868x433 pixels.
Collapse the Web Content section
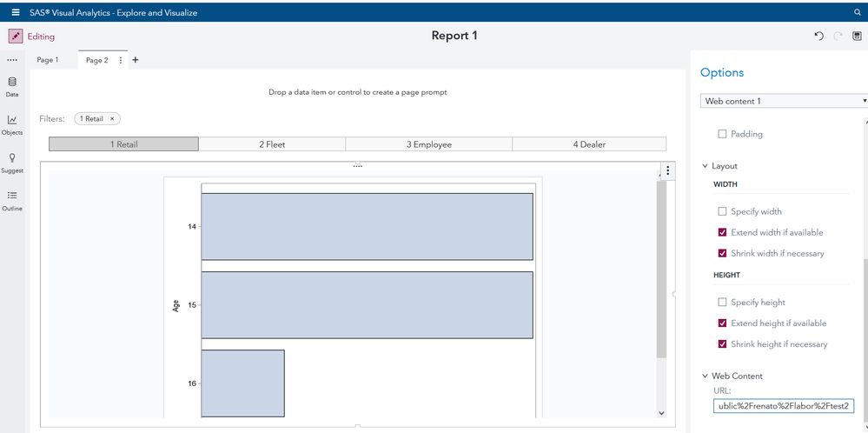click(706, 376)
